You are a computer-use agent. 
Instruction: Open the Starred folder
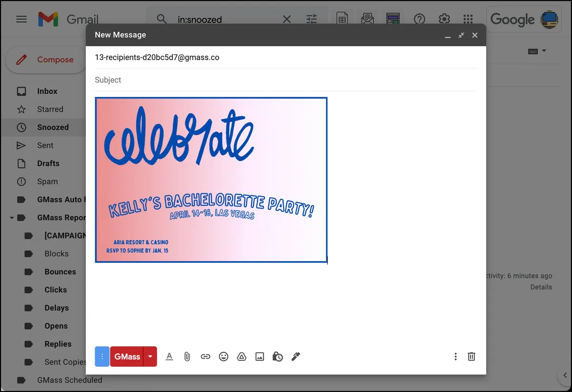[50, 109]
